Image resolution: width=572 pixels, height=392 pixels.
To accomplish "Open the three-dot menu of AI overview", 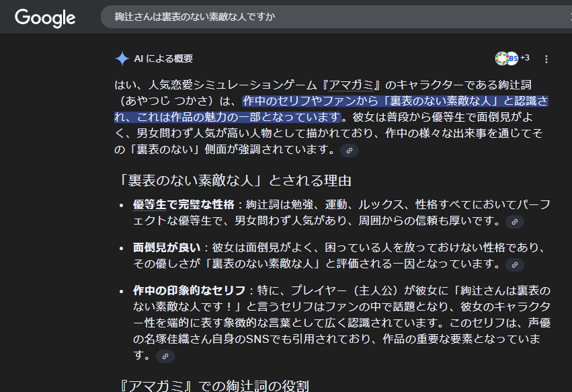I will [546, 59].
